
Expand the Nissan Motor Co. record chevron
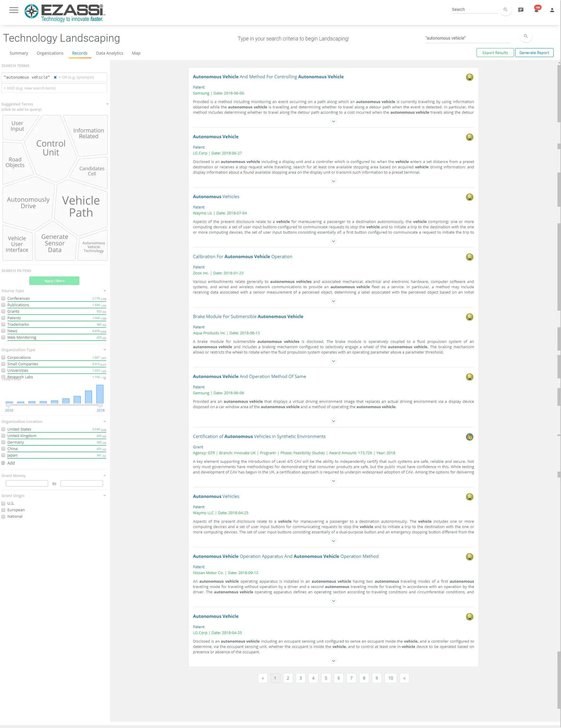pyautogui.click(x=333, y=601)
